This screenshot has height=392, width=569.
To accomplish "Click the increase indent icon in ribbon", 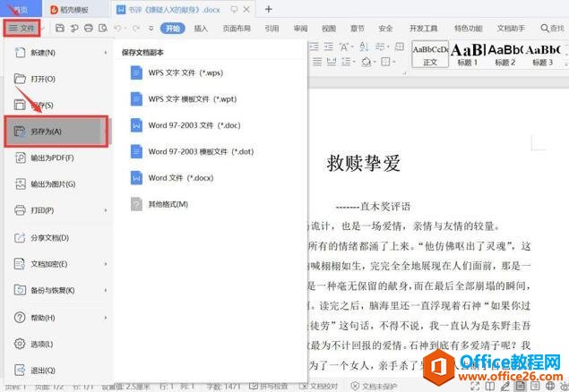I will click(329, 47).
